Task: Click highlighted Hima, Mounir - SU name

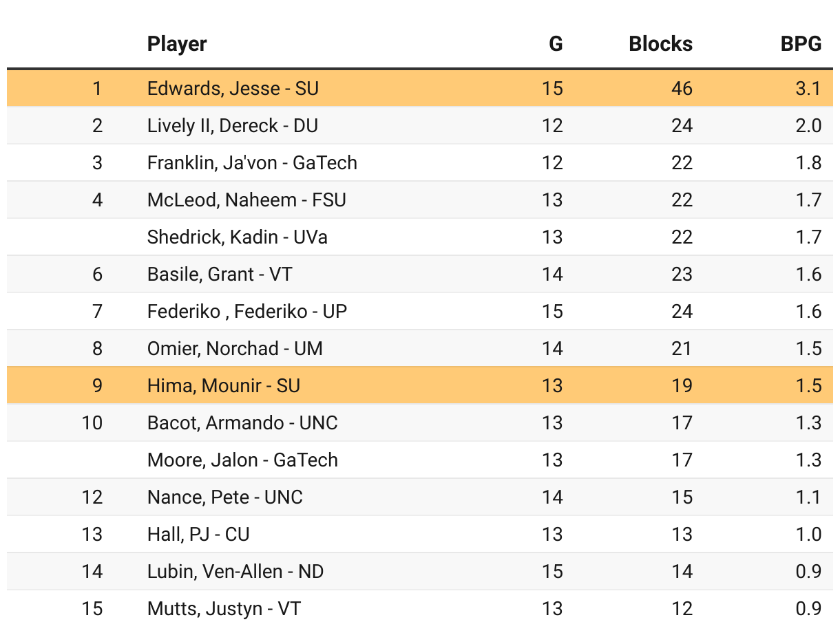Action: tap(223, 385)
